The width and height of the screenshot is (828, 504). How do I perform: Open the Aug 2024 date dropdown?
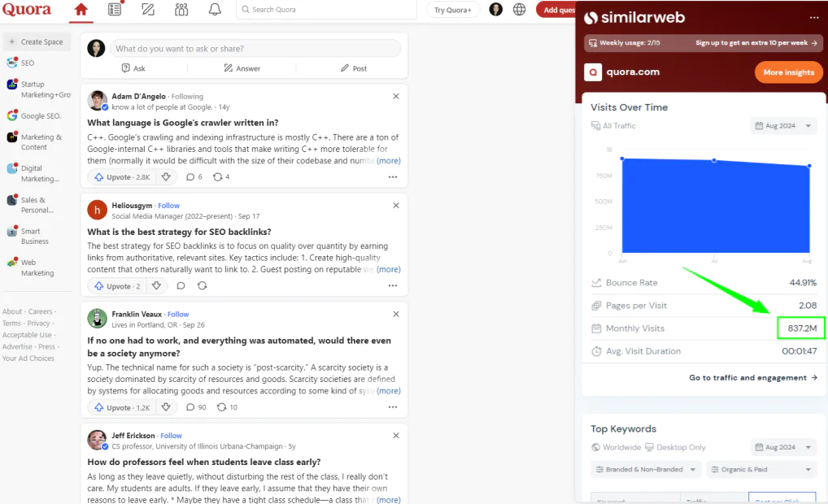click(x=784, y=126)
